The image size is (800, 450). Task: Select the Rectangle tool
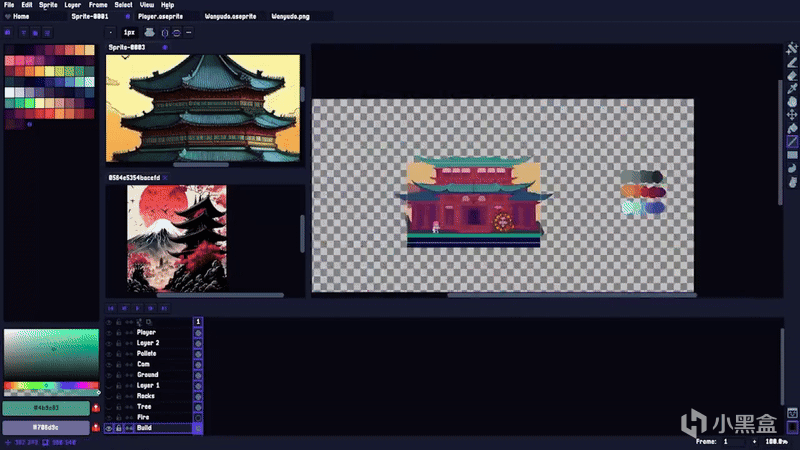coord(792,155)
